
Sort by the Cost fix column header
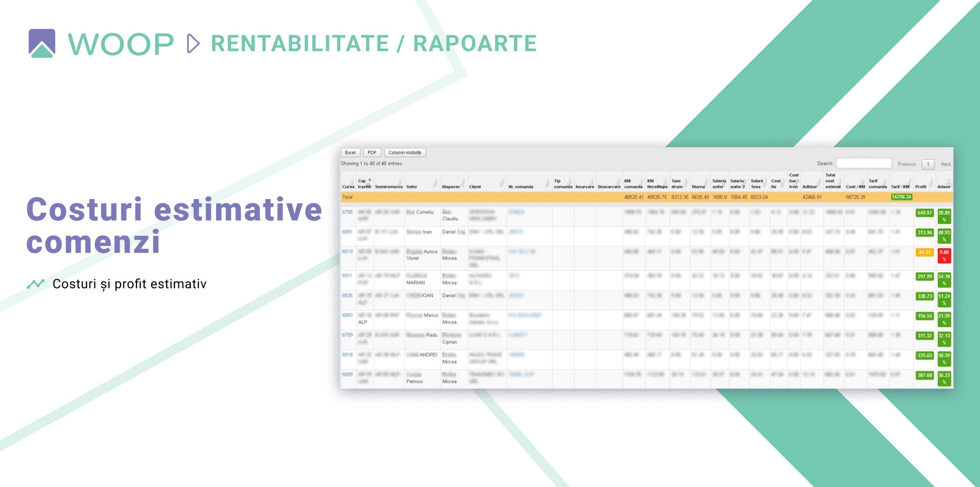[778, 181]
